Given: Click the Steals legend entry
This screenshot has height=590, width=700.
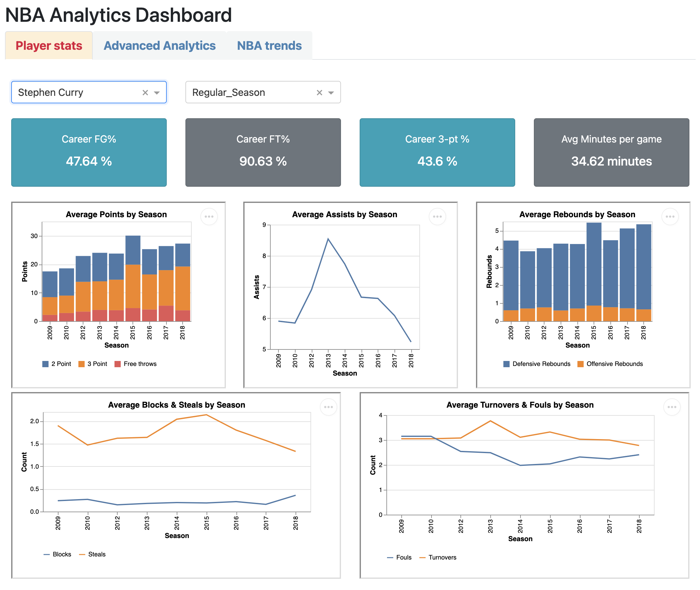Looking at the screenshot, I should click(x=96, y=555).
